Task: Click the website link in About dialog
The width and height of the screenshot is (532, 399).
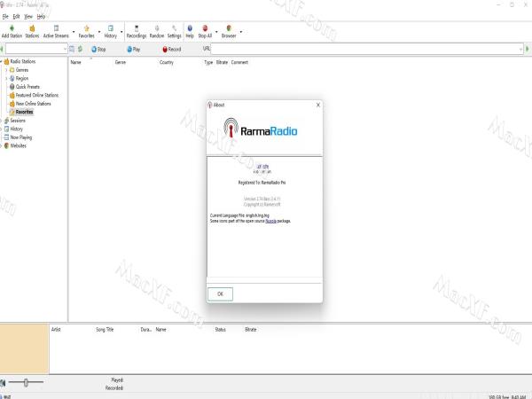Action: pos(262,167)
